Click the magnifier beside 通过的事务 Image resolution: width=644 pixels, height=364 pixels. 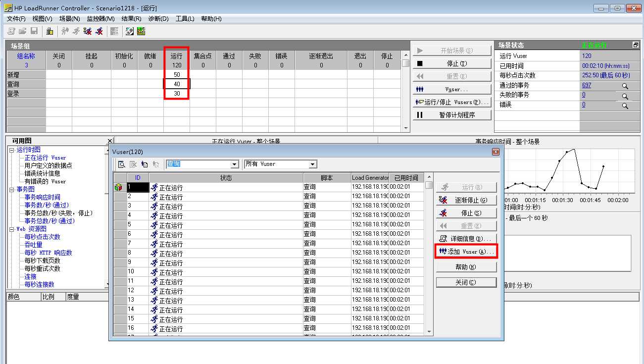pyautogui.click(x=625, y=86)
